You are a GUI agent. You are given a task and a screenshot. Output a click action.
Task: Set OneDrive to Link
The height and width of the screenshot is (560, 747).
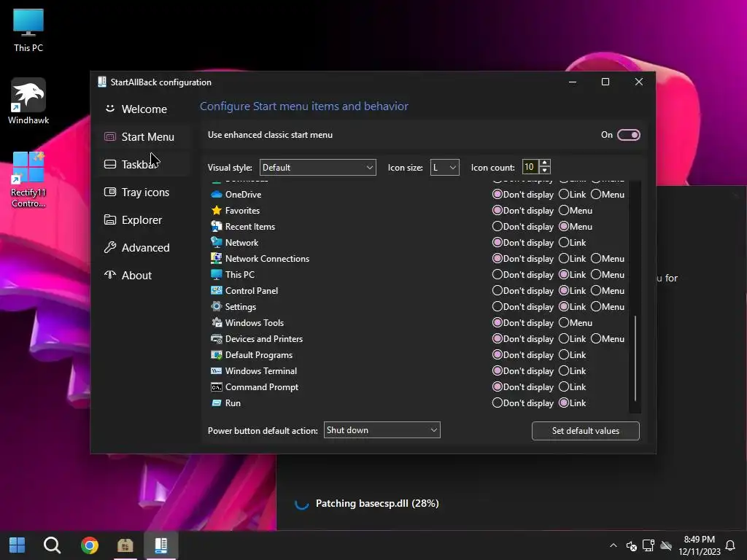(573, 194)
